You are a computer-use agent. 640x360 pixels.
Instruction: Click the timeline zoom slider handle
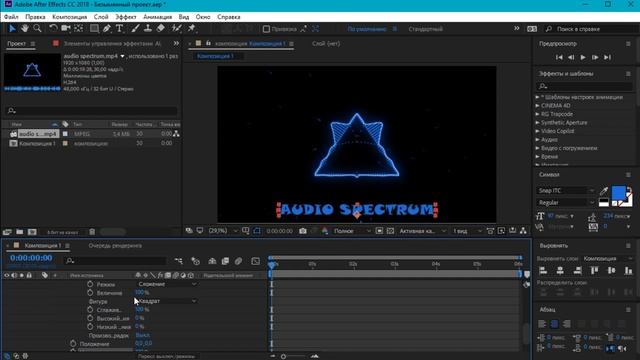point(283,356)
